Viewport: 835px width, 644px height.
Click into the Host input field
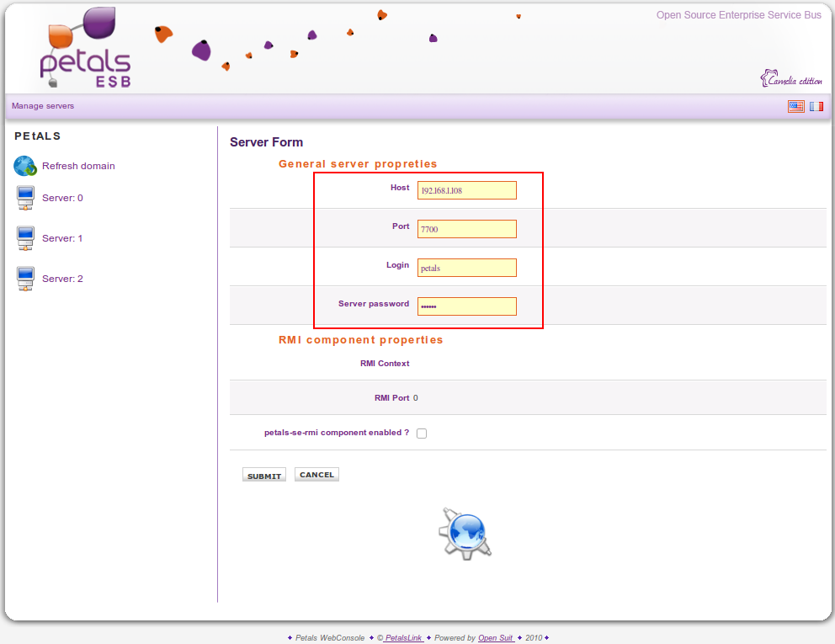pyautogui.click(x=466, y=190)
